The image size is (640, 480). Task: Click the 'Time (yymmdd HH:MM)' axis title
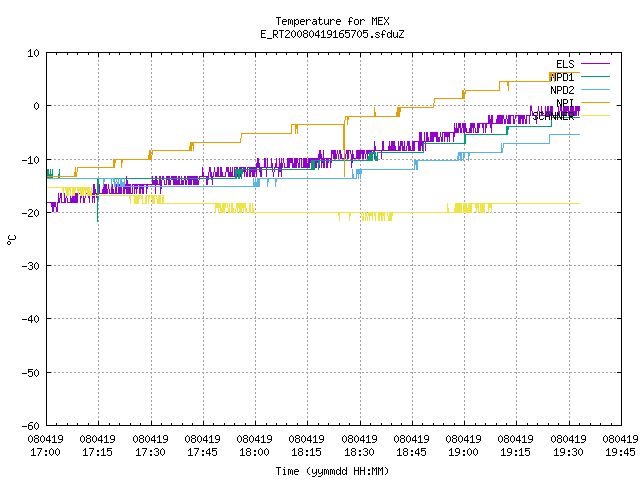click(332, 471)
